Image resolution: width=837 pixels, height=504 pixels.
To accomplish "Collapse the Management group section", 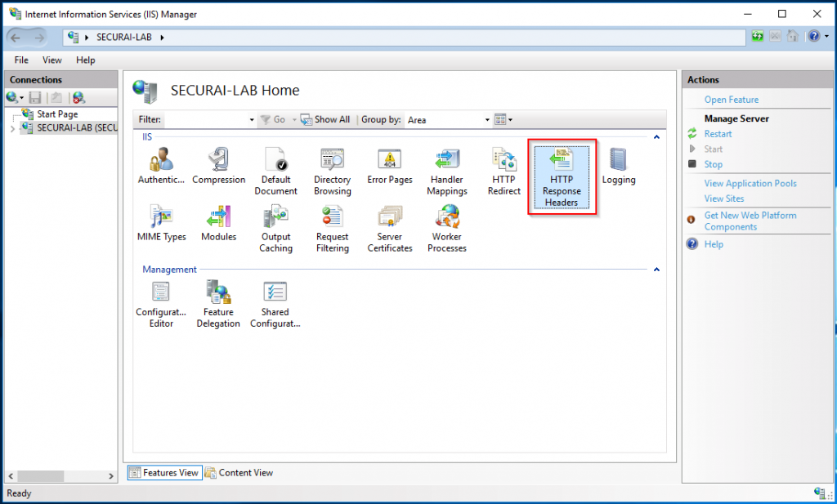I will [656, 270].
